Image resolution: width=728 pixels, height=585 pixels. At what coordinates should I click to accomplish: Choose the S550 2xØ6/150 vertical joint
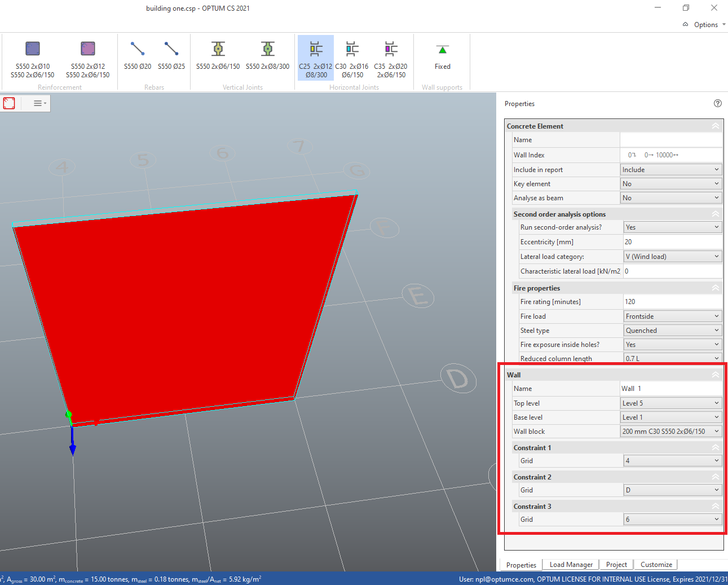[218, 50]
